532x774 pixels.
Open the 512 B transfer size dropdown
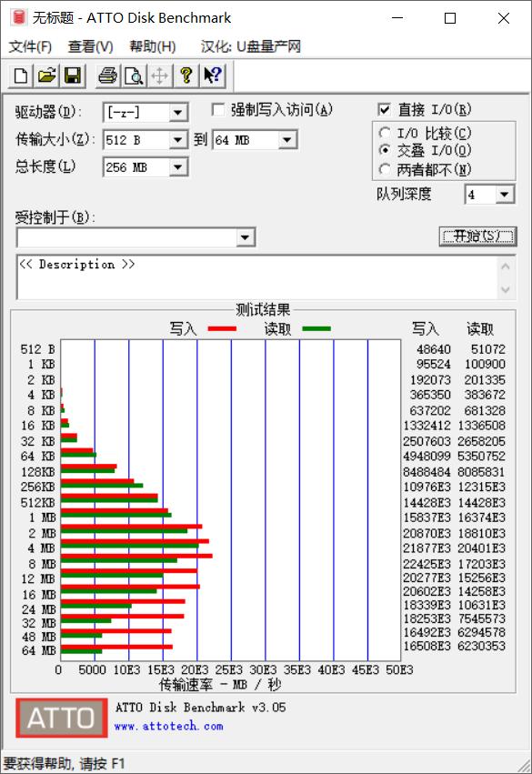coord(177,140)
